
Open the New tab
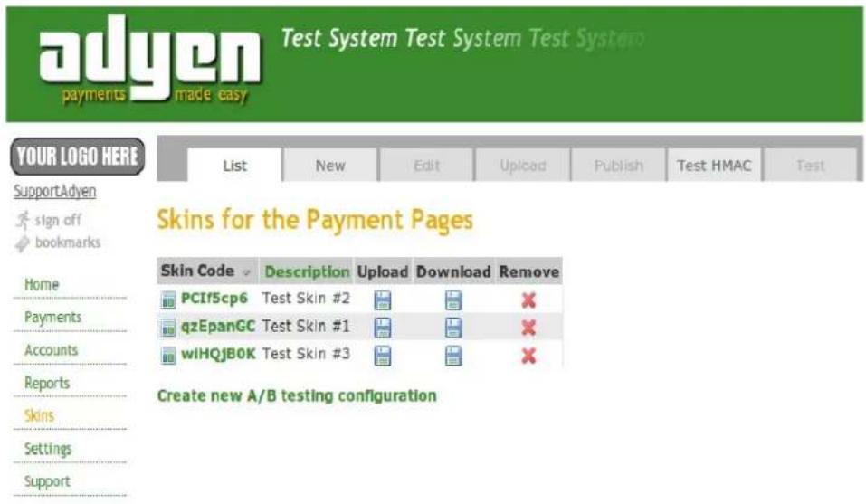pyautogui.click(x=330, y=165)
